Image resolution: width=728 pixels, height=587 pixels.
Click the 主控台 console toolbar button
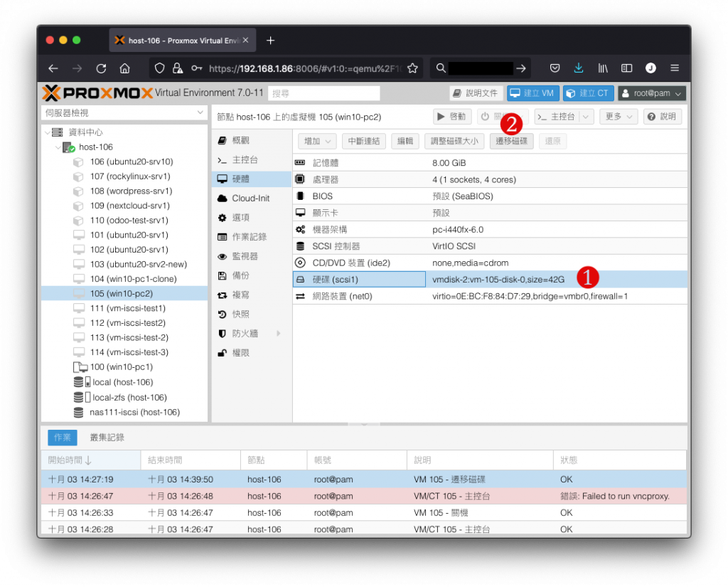point(557,117)
